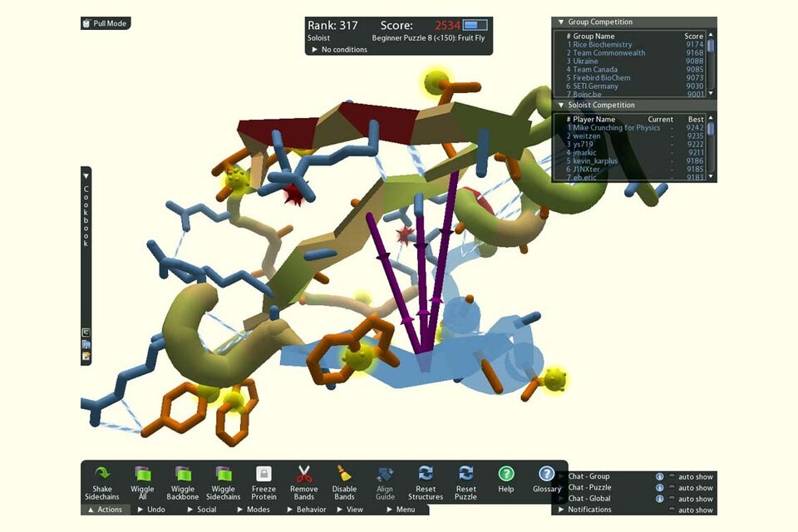Open the Undo menu

[151, 509]
